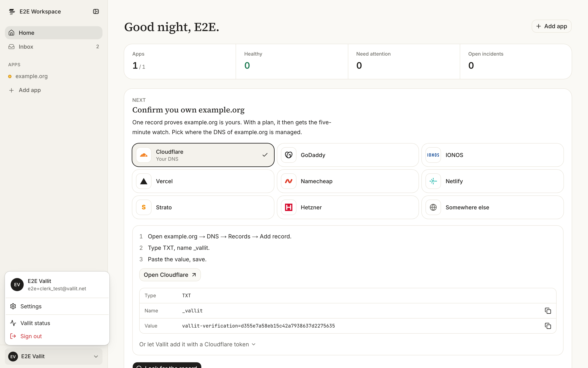Go to Home in sidebar
Image resolution: width=588 pixels, height=368 pixels.
(53, 33)
